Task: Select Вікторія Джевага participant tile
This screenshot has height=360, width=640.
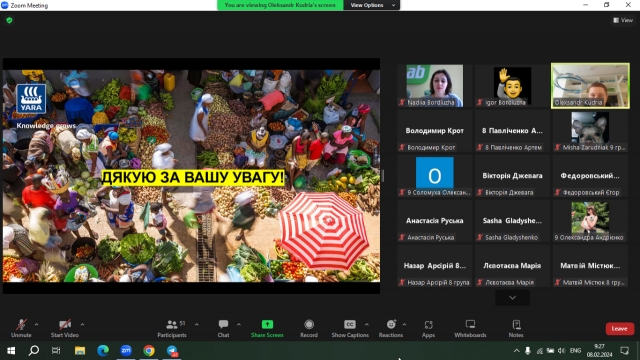Action: 512,176
